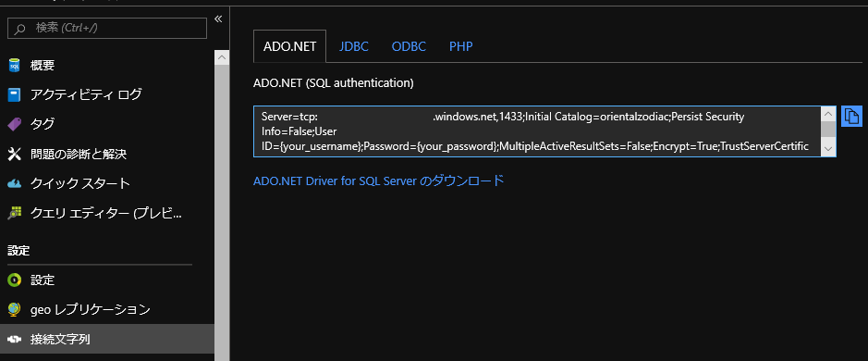
Task: Switch to the ODBC tab
Action: pos(410,46)
